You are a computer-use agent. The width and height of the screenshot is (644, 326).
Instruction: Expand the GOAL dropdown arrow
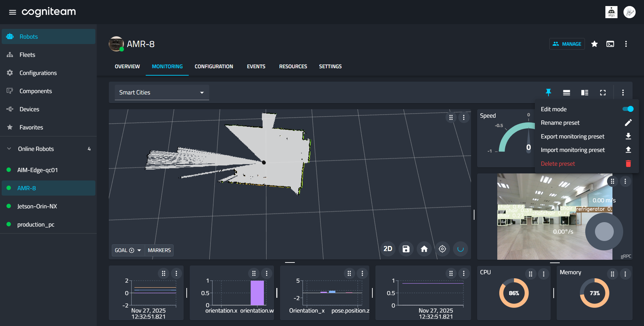click(139, 250)
